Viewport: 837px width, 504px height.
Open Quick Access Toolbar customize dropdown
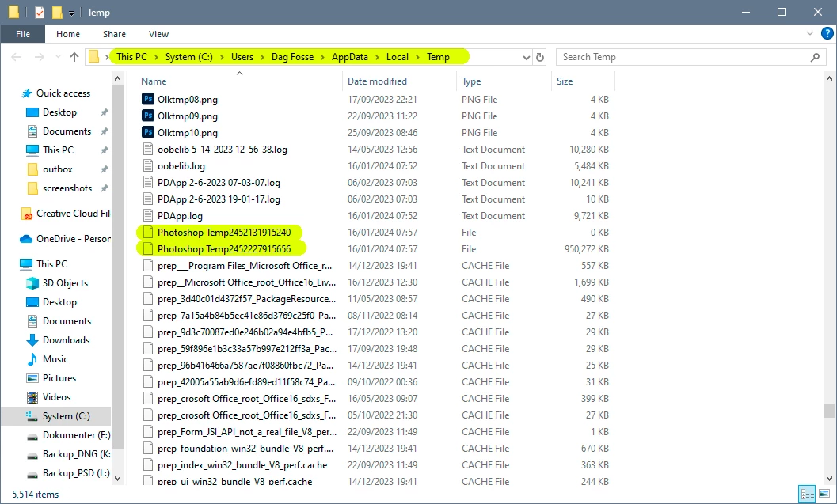[71, 13]
